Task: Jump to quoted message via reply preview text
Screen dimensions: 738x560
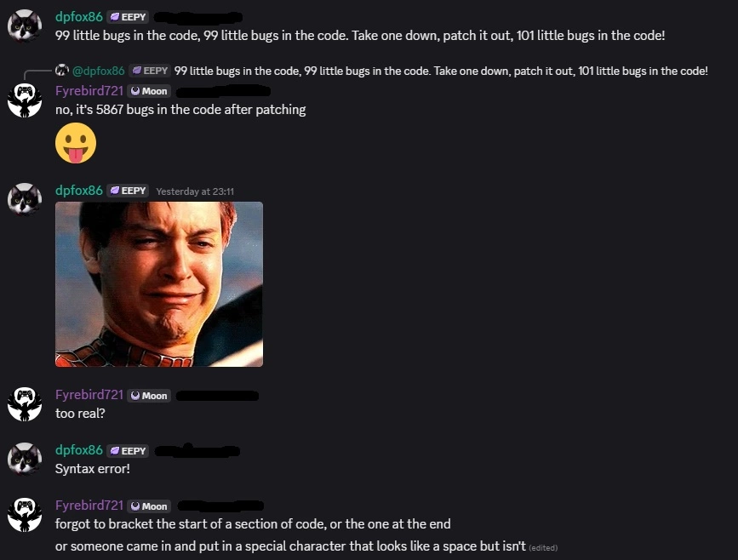Action: click(441, 71)
